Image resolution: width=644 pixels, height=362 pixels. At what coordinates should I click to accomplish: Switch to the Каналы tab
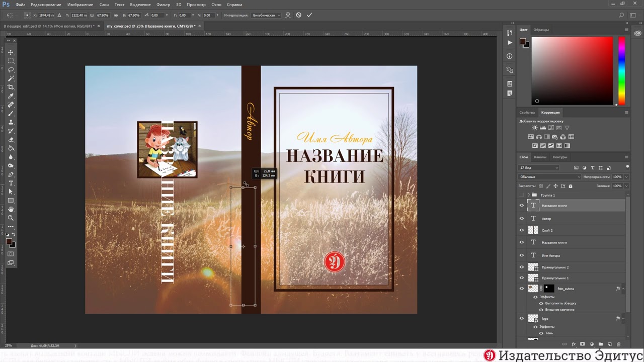(x=540, y=157)
